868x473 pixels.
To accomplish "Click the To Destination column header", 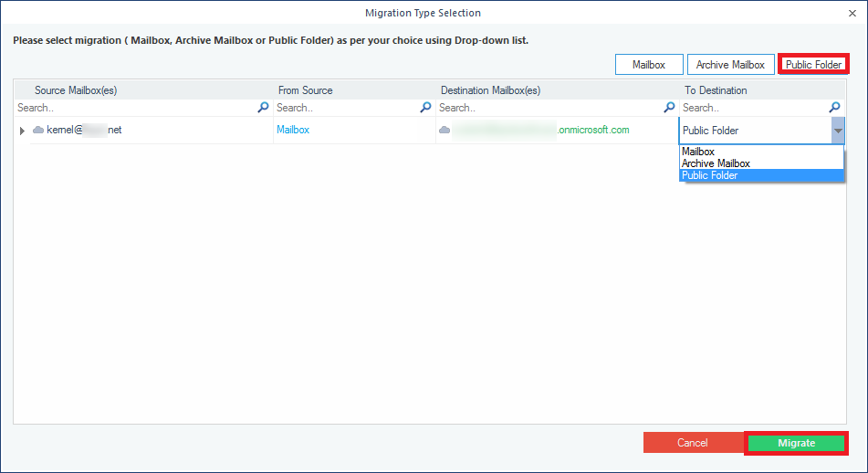I will [716, 90].
